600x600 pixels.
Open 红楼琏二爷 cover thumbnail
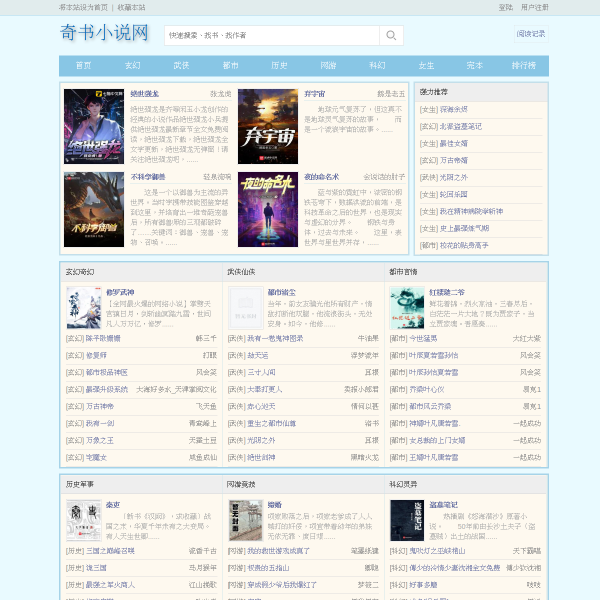407,308
